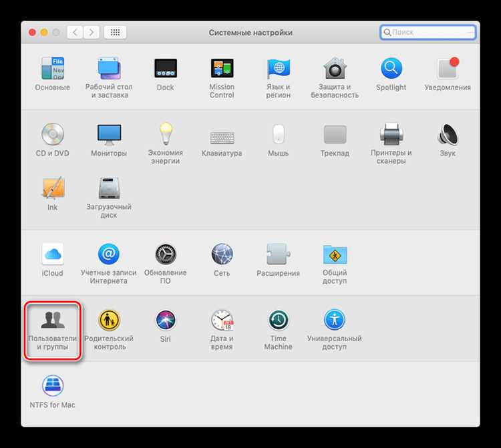
Task: Open Mission Control preferences
Action: tap(222, 78)
